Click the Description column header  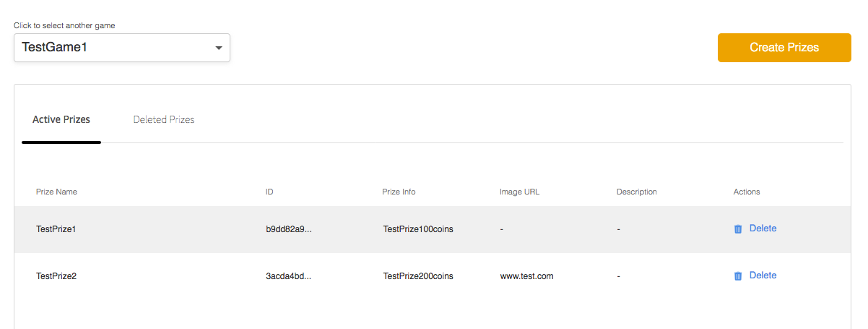pyautogui.click(x=637, y=192)
